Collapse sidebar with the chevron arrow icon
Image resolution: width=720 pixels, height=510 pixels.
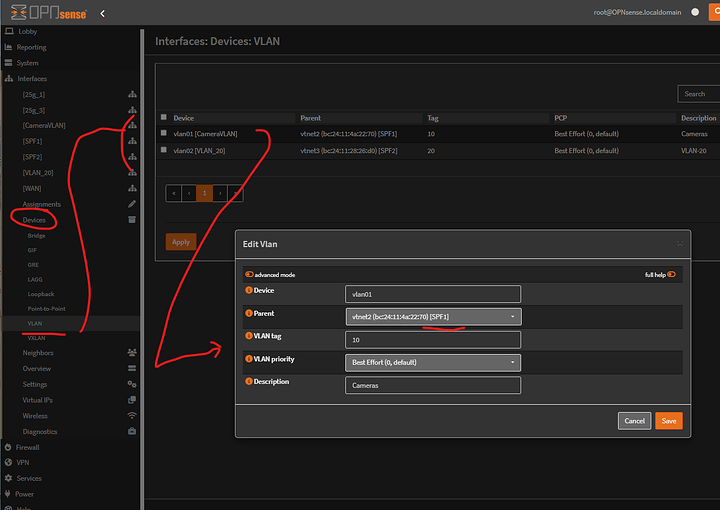click(x=103, y=13)
